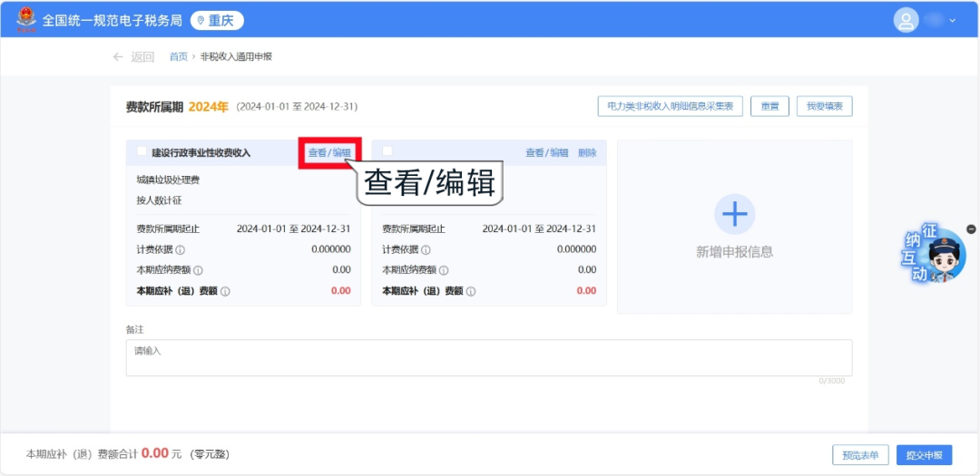Click the user avatar icon
This screenshot has width=980, height=476.
906,20
